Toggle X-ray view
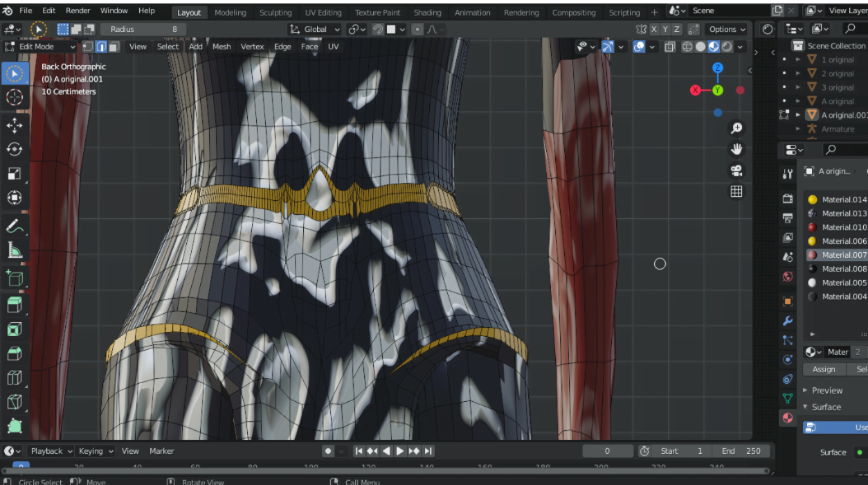This screenshot has height=485, width=868. coord(669,46)
